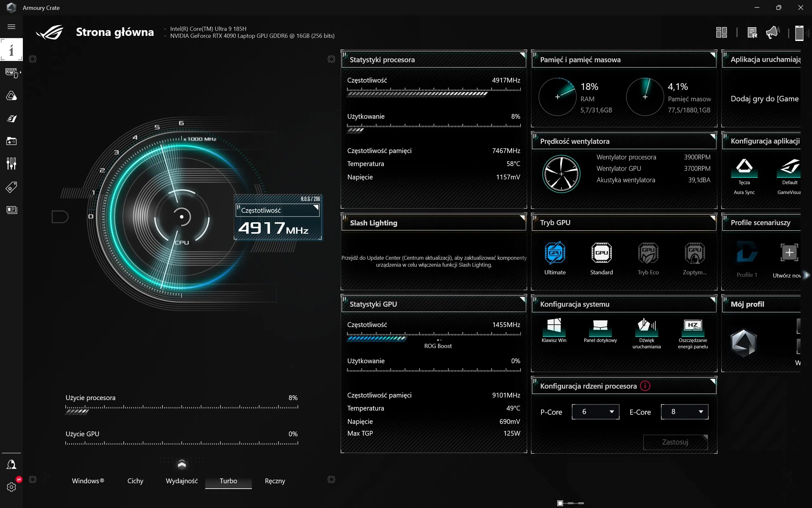This screenshot has height=508, width=812.
Task: Click the Użycie procesora usage bar
Action: click(181, 409)
